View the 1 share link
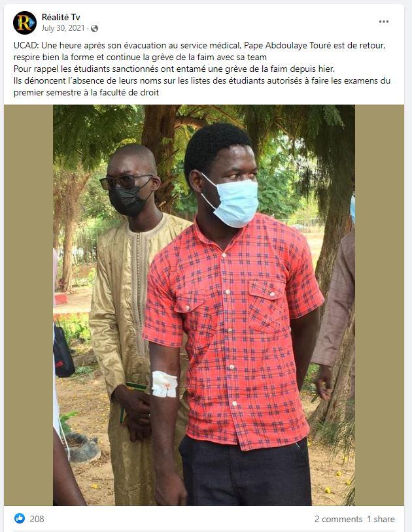The height and width of the screenshot is (532, 412). click(381, 519)
